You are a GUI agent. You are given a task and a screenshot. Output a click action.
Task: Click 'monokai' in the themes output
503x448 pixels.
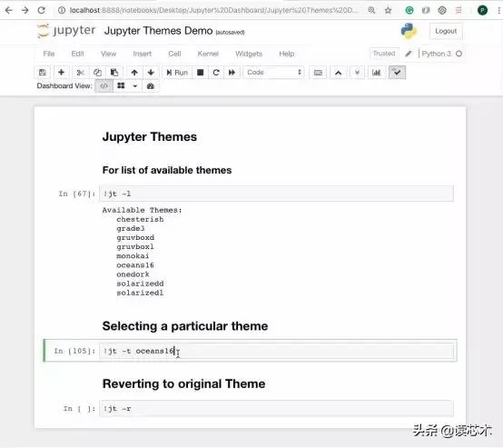click(133, 256)
